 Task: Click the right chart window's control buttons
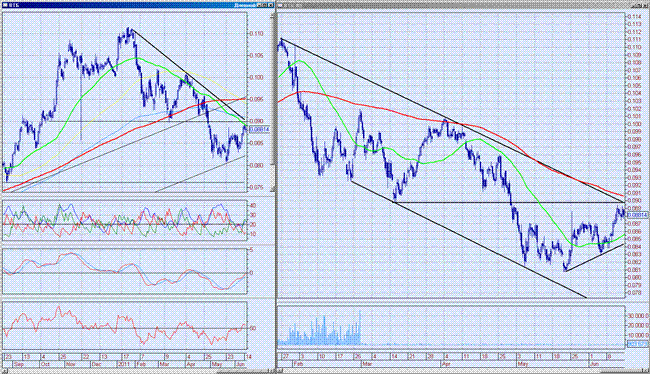(640, 6)
